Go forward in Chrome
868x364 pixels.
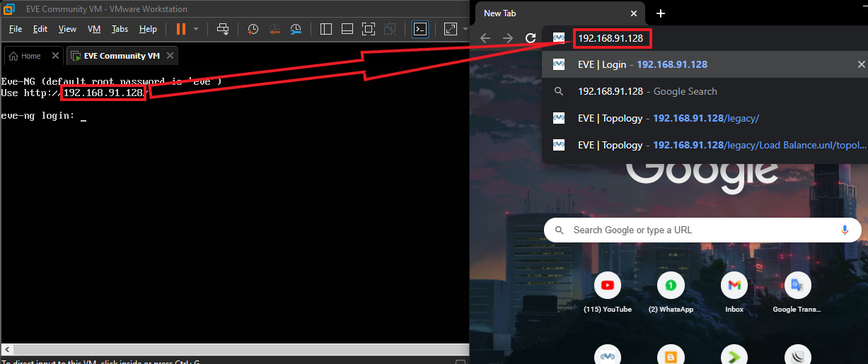coord(508,38)
